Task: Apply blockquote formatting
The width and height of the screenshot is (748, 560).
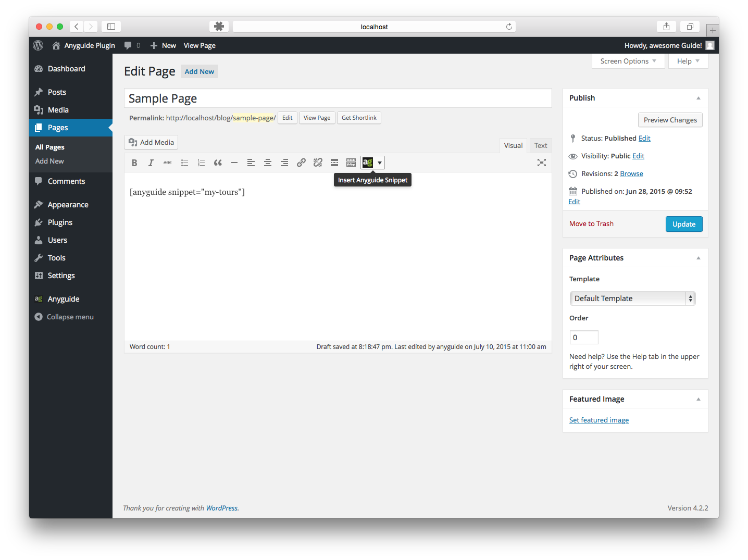Action: click(218, 163)
